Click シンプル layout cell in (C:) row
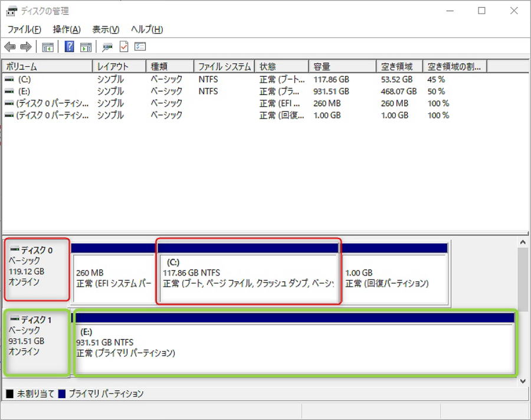This screenshot has width=531, height=420. [110, 79]
